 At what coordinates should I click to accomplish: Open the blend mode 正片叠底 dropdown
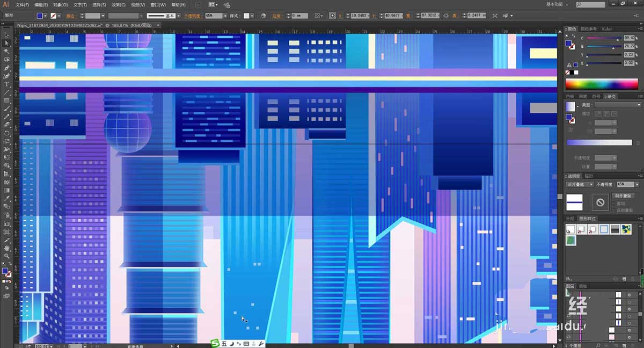click(580, 184)
